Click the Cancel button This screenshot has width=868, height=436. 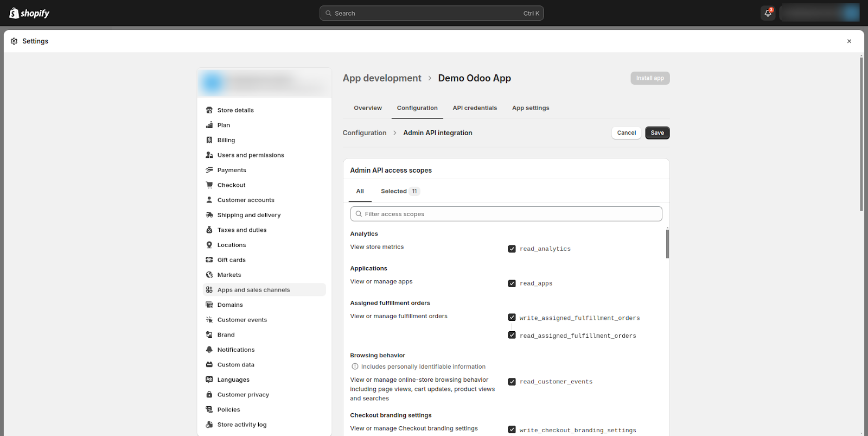[x=627, y=133]
